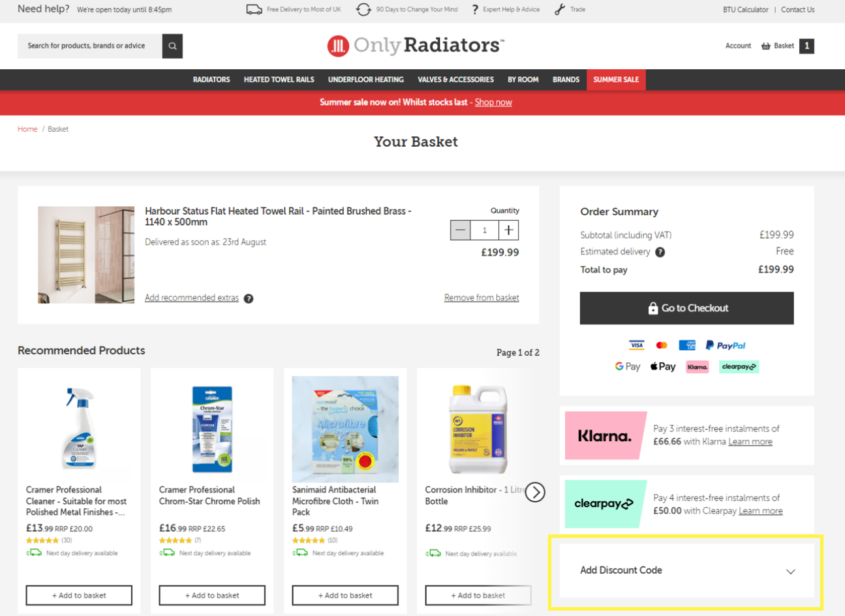Expand the Add Discount Code section

pyautogui.click(x=686, y=570)
